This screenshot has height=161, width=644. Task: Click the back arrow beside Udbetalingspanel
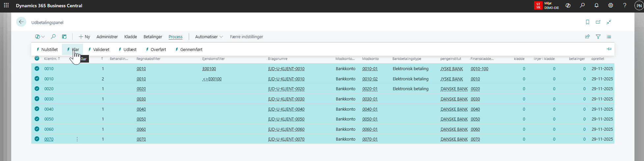21,22
